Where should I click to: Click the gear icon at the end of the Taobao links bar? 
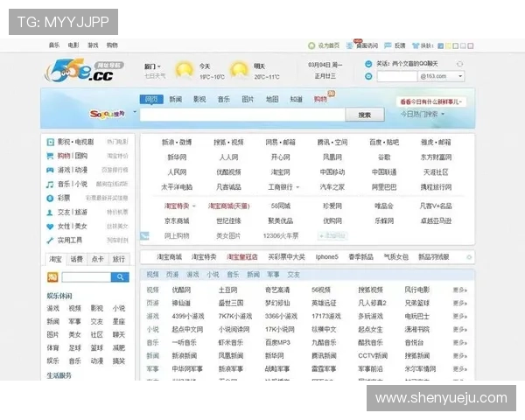point(469,257)
